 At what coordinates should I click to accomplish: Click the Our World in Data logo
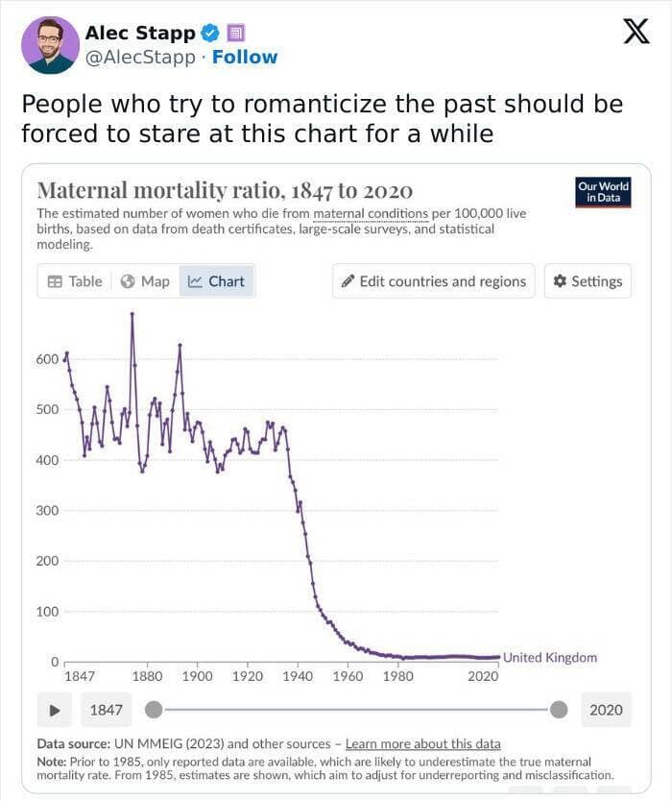tap(604, 191)
